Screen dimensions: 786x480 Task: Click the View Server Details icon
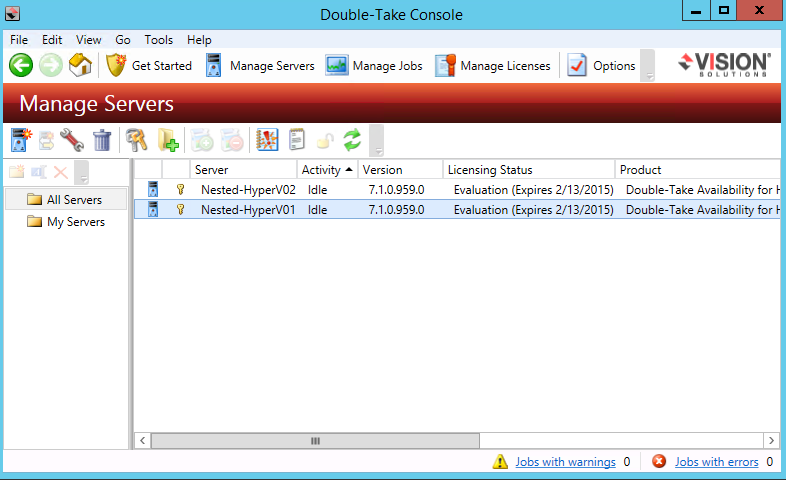click(x=47, y=140)
